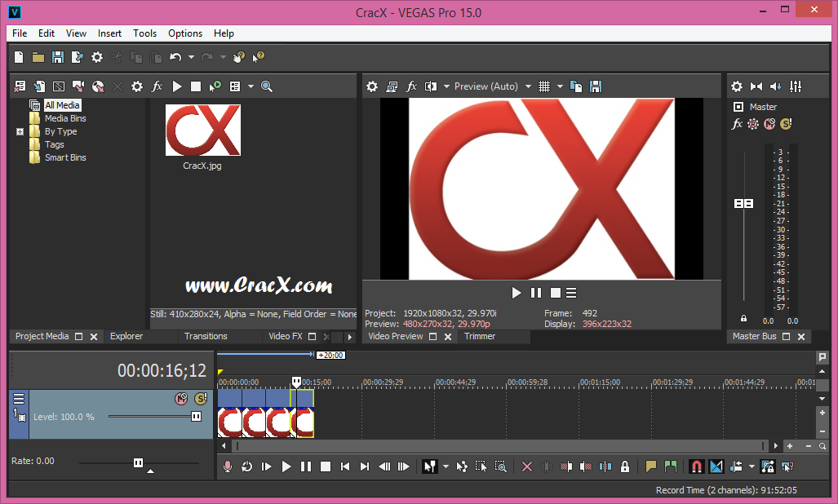Play the timeline from the transport bar
Screen dimensions: 838x504
286,466
